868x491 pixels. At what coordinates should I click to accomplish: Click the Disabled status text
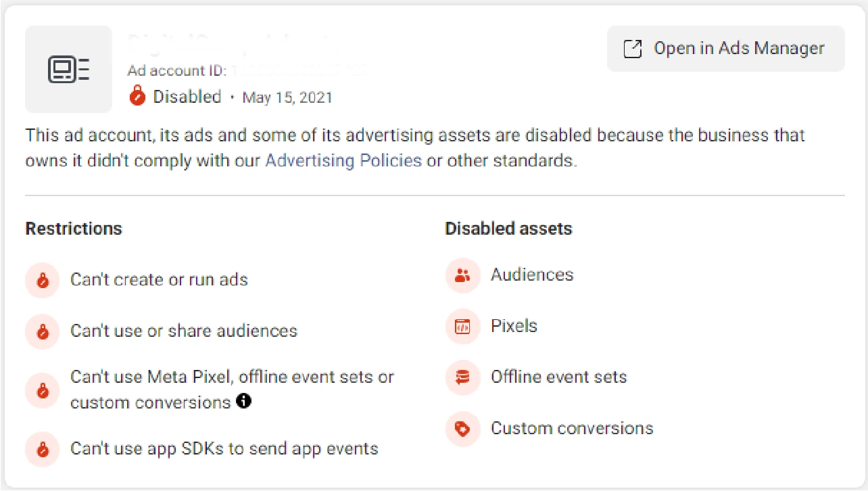pos(187,97)
